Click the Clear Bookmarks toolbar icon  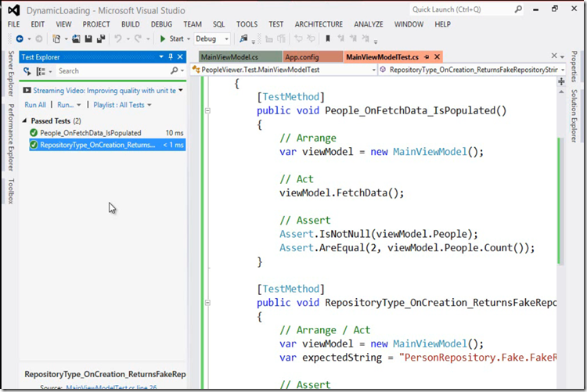pos(366,38)
